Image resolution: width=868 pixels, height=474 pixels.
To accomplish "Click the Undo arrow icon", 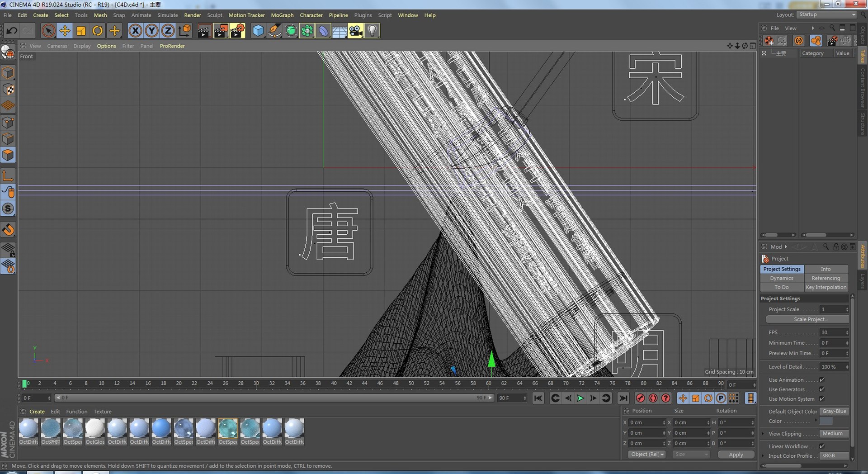I will click(12, 31).
